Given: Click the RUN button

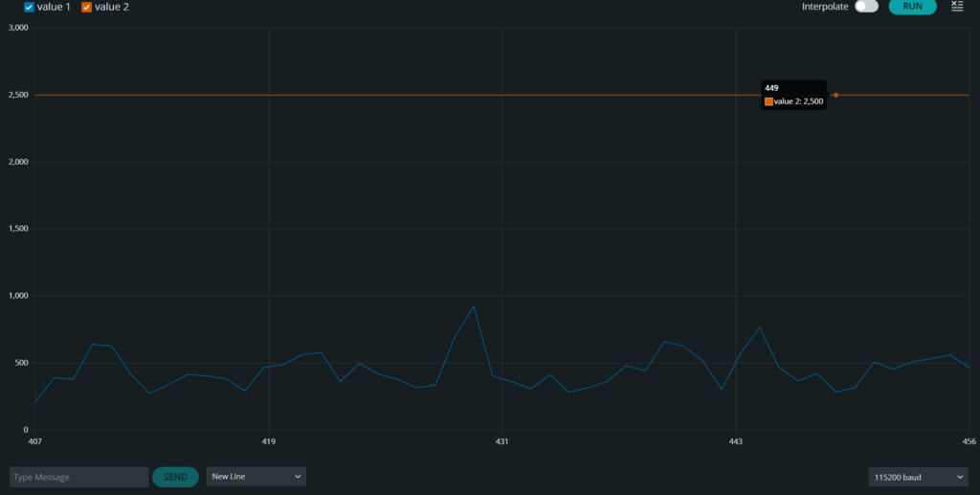Looking at the screenshot, I should pyautogui.click(x=912, y=7).
